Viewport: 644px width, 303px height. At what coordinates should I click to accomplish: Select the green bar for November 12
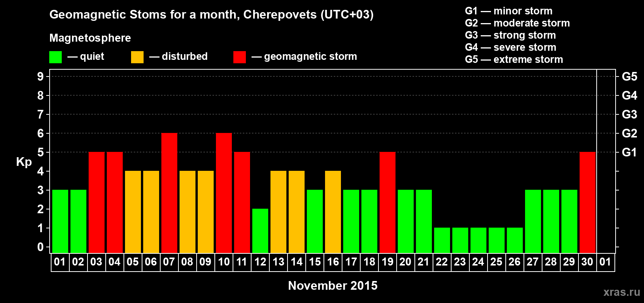click(x=260, y=231)
